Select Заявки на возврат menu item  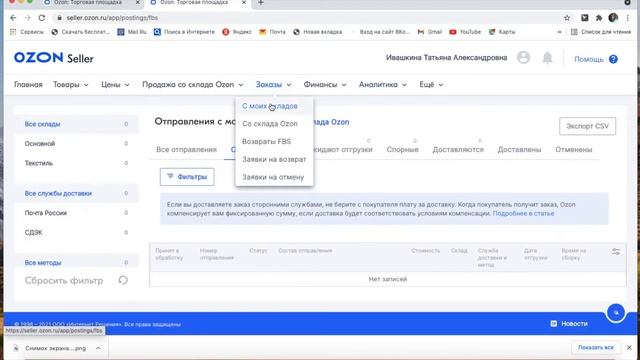pyautogui.click(x=274, y=159)
